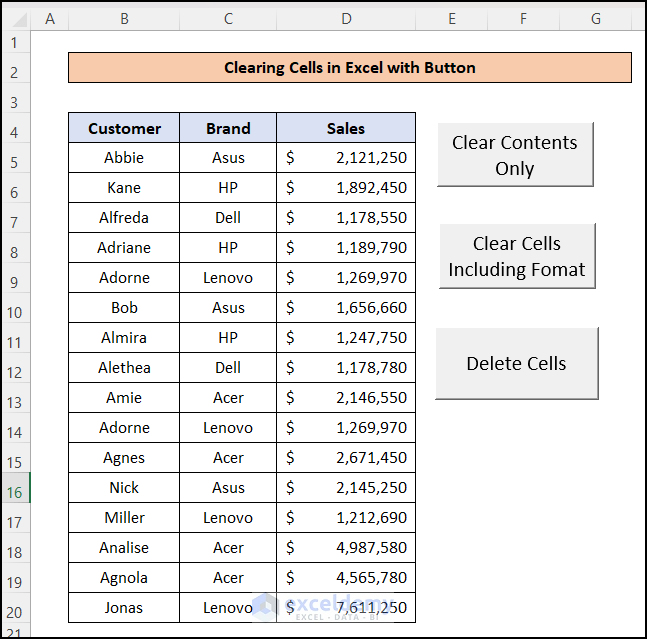Select the column F header
Viewport: 647px width, 639px height.
point(523,18)
